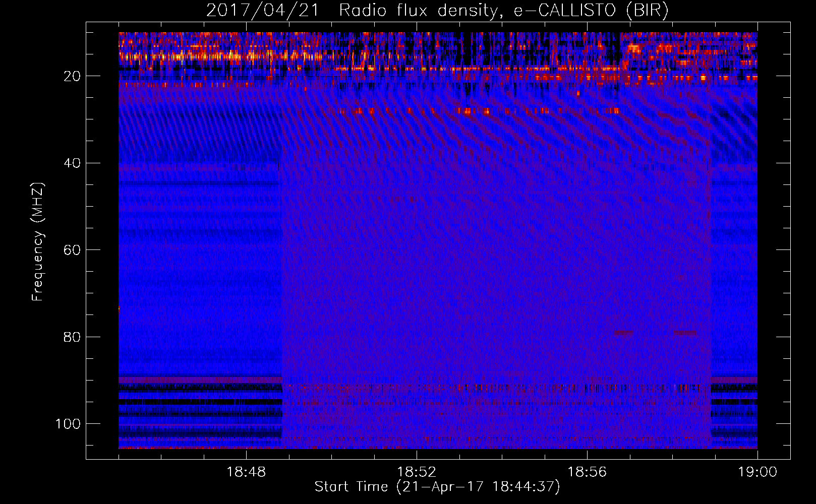The image size is (816, 504).
Task: Click the plot title '2017/04/21 Radio flux density, e-CALLISTO (BIR)'
Action: pos(437,11)
